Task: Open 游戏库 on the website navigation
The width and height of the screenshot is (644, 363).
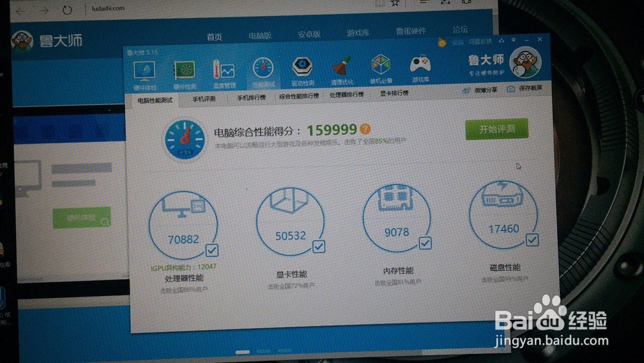Action: (x=357, y=33)
